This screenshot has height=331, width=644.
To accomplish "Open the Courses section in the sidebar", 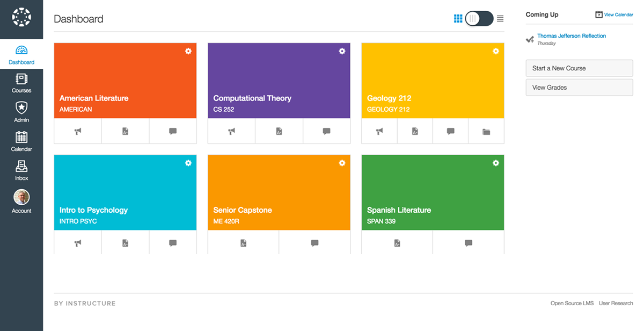I will pos(21,83).
